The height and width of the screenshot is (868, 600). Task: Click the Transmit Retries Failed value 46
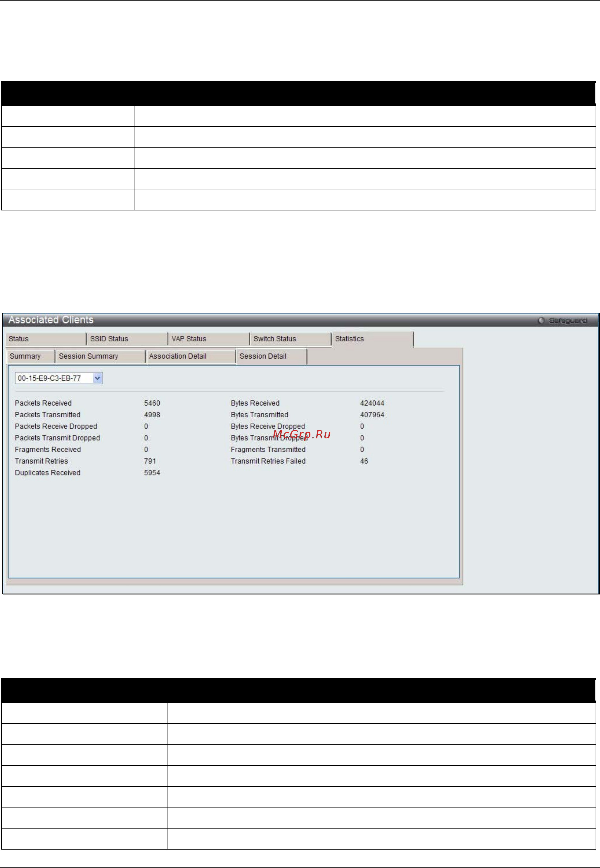point(364,461)
